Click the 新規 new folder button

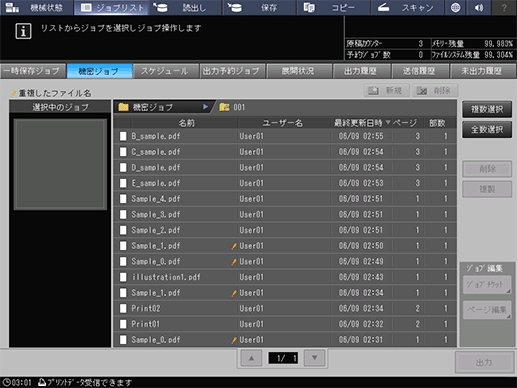(387, 90)
